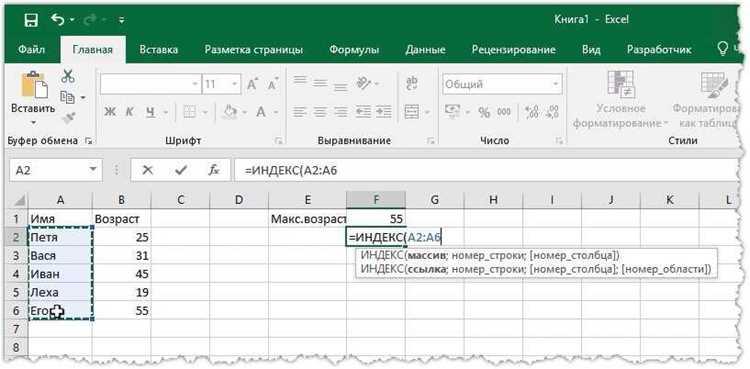Toggle Center alignment
This screenshot has width=750, height=369.
click(x=320, y=112)
